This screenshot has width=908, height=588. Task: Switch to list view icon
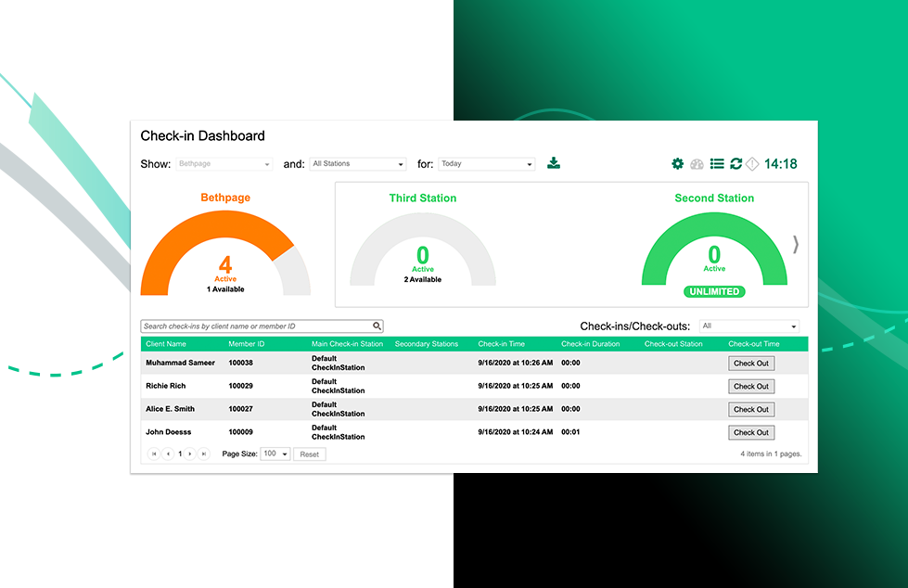717,164
